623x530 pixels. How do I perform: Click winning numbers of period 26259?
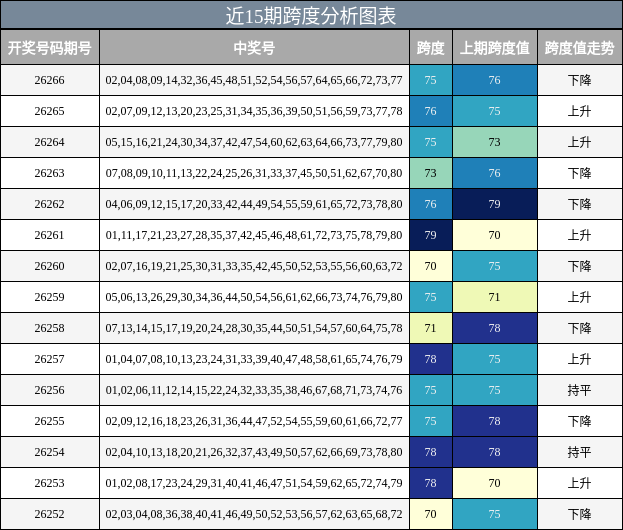tap(254, 297)
